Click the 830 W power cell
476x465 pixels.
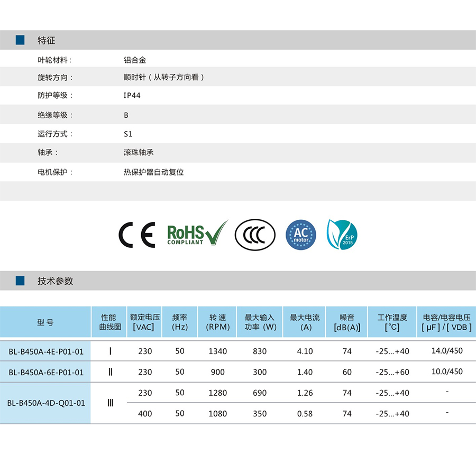(260, 351)
